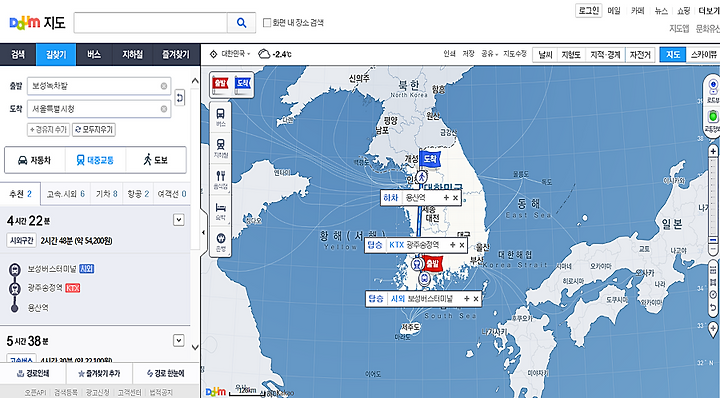Select the 도보 walking route mode

pyautogui.click(x=156, y=160)
